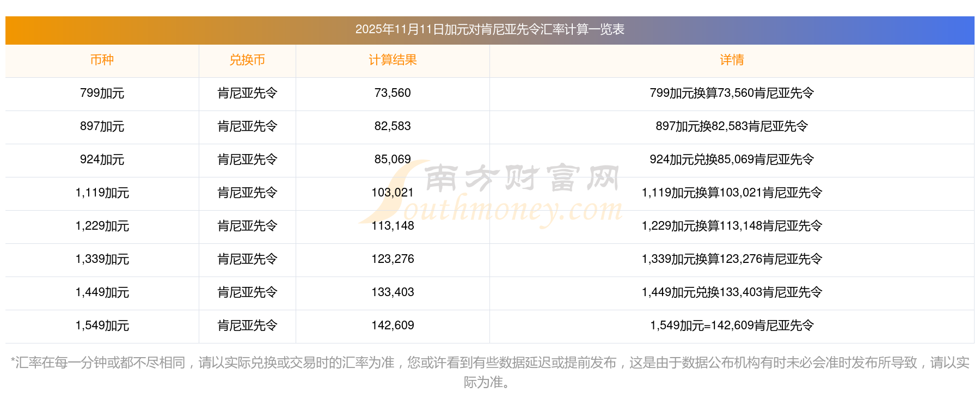Image resolution: width=980 pixels, height=399 pixels.
Task: Select the 924加元 currency cell
Action: coord(102,159)
